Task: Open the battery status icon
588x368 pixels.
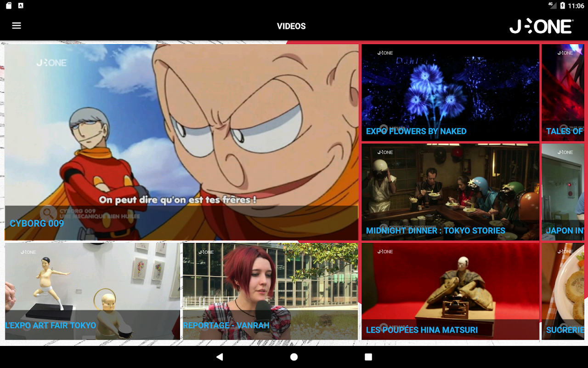Action: [x=562, y=6]
